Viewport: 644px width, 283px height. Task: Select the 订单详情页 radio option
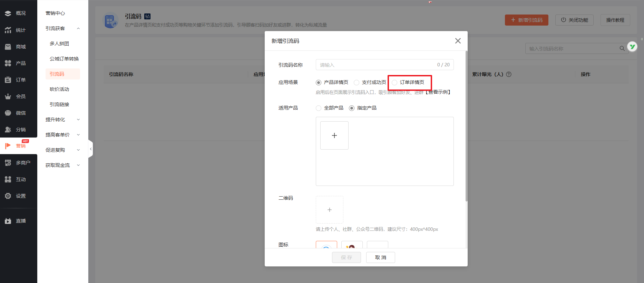[x=394, y=83]
